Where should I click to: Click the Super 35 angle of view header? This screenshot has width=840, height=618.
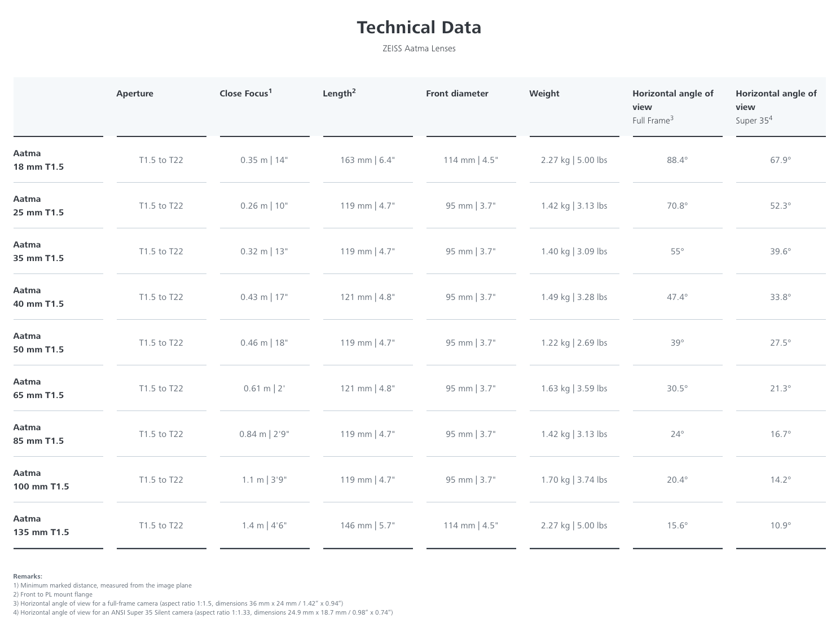tap(776, 107)
